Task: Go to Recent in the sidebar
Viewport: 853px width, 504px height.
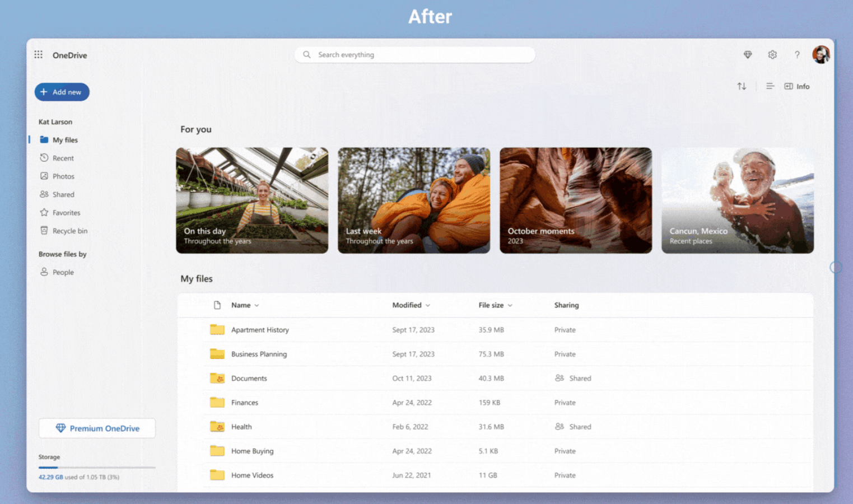Action: [x=63, y=158]
